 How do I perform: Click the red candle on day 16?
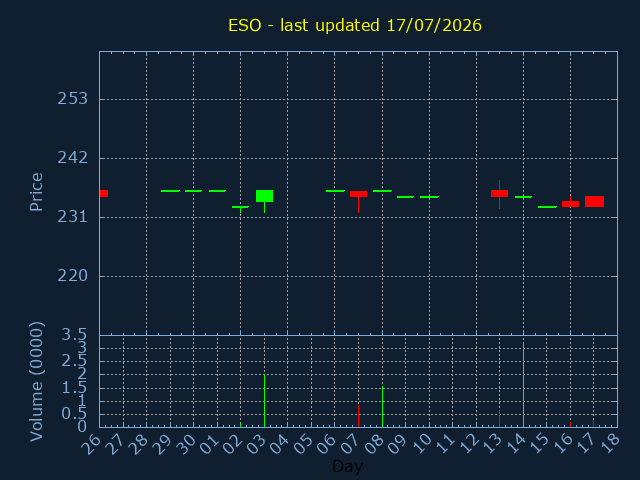[570, 204]
